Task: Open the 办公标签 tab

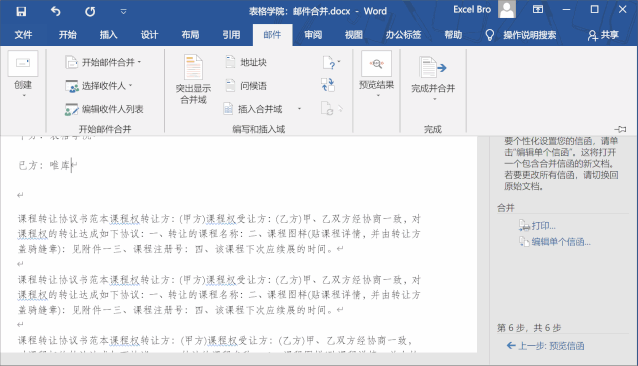Action: coord(403,35)
